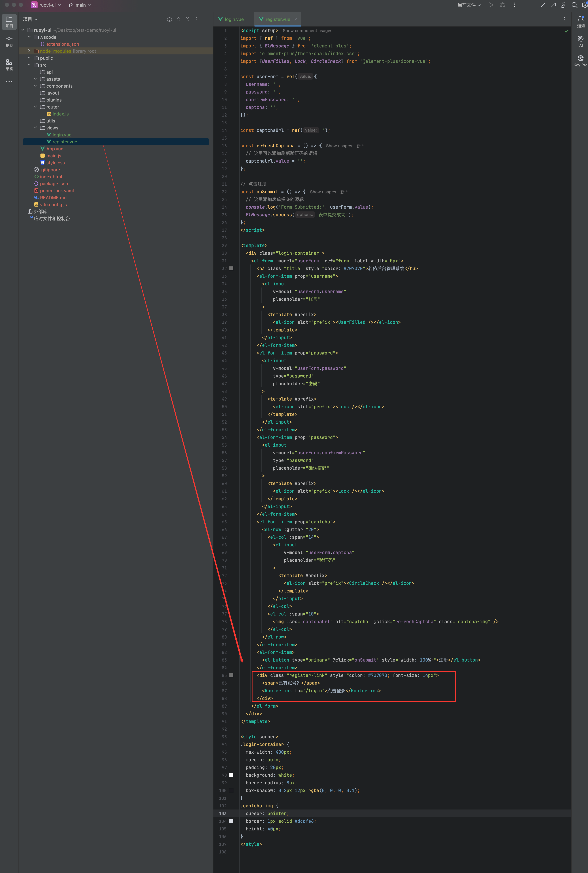
Task: Open Code With Me add-user icon
Action: 564,5
